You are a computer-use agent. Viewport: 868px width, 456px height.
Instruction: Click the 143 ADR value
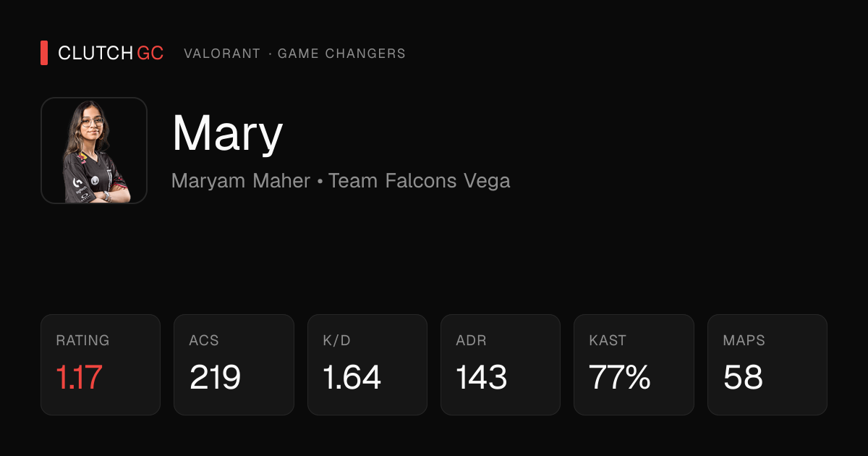point(482,378)
